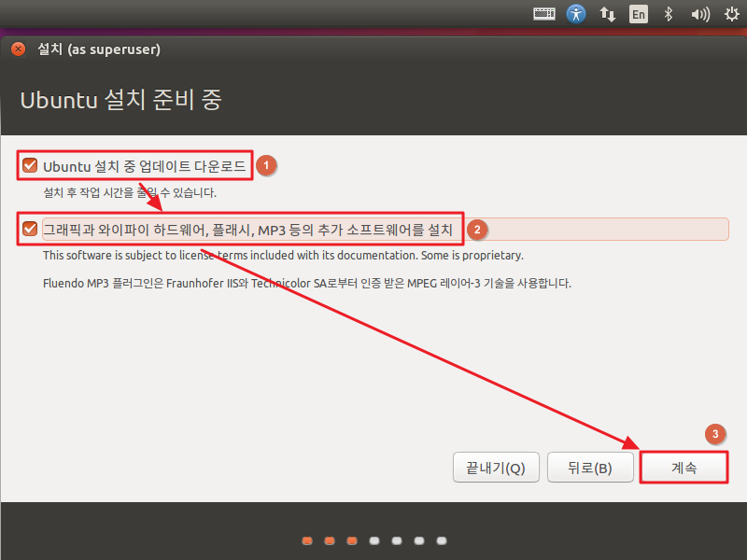The width and height of the screenshot is (747, 560).
Task: Continue with the 계속 button
Action: click(684, 468)
